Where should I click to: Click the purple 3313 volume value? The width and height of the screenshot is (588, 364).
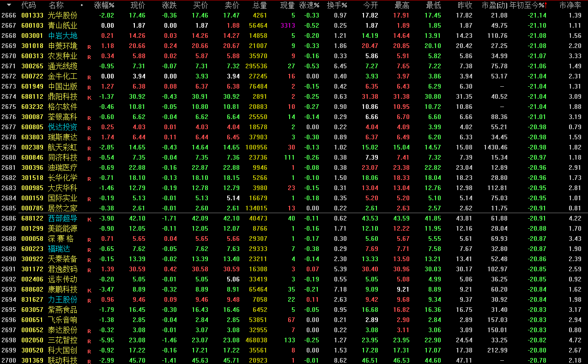point(288,26)
